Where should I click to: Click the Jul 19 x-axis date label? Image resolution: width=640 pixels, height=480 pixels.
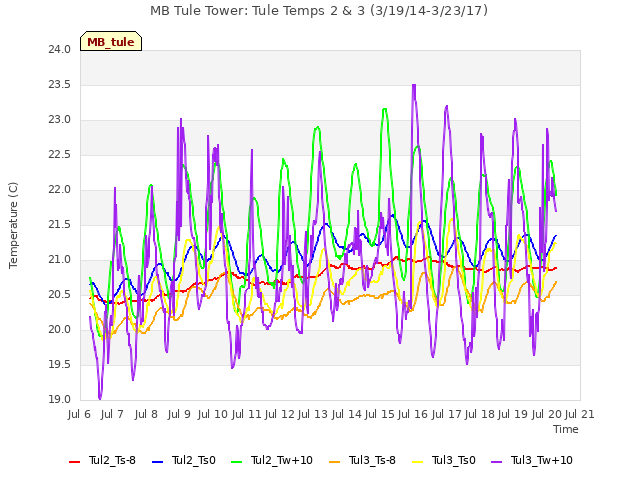coord(513,415)
